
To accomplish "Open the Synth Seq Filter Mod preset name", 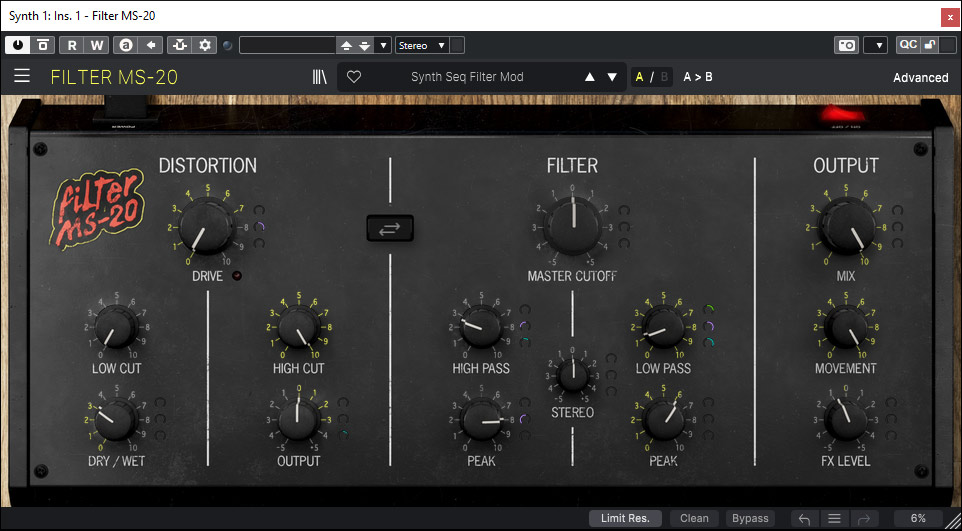I will point(467,77).
